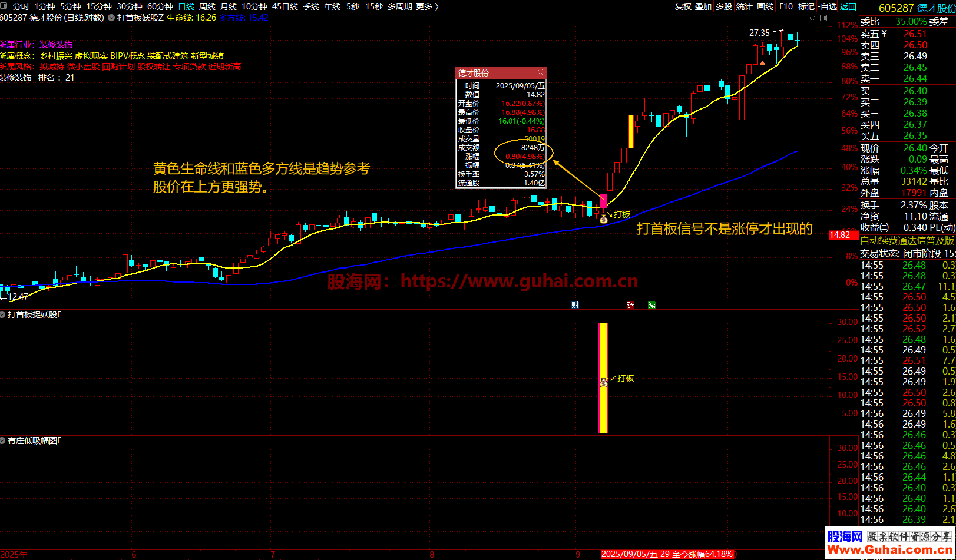Click the green 减 marker icon
The image size is (956, 560).
coord(651,304)
